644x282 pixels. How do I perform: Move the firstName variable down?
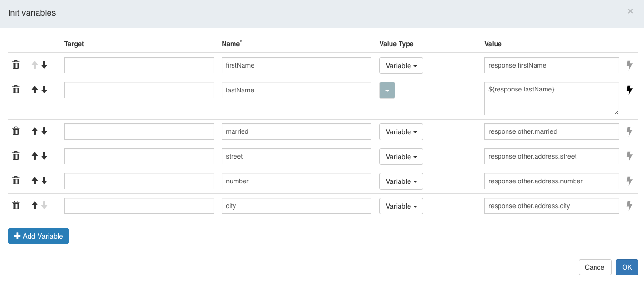[44, 65]
